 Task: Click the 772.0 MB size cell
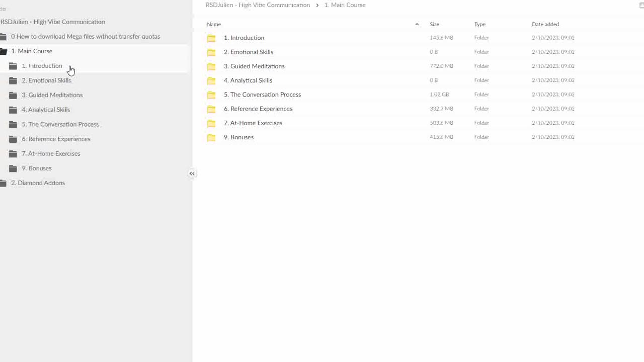(441, 66)
